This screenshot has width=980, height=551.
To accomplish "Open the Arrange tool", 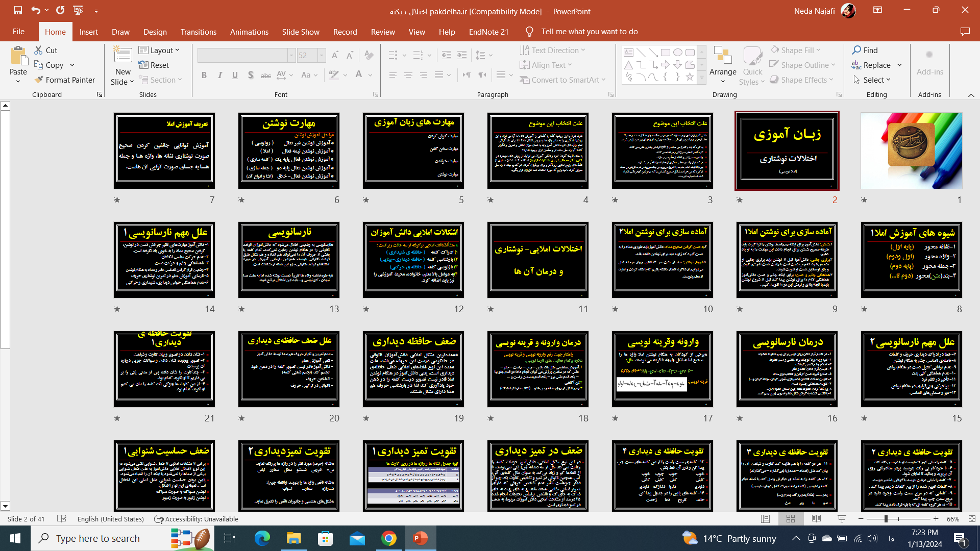I will click(x=722, y=65).
